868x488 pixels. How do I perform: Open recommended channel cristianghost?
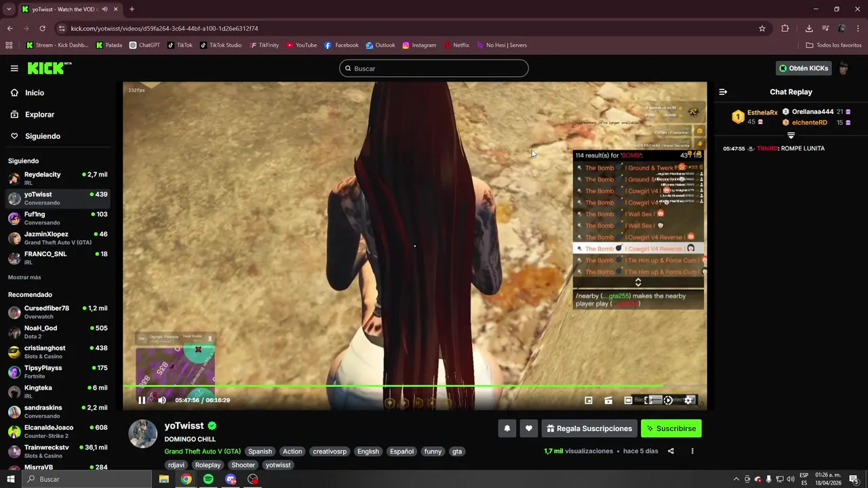pyautogui.click(x=57, y=352)
